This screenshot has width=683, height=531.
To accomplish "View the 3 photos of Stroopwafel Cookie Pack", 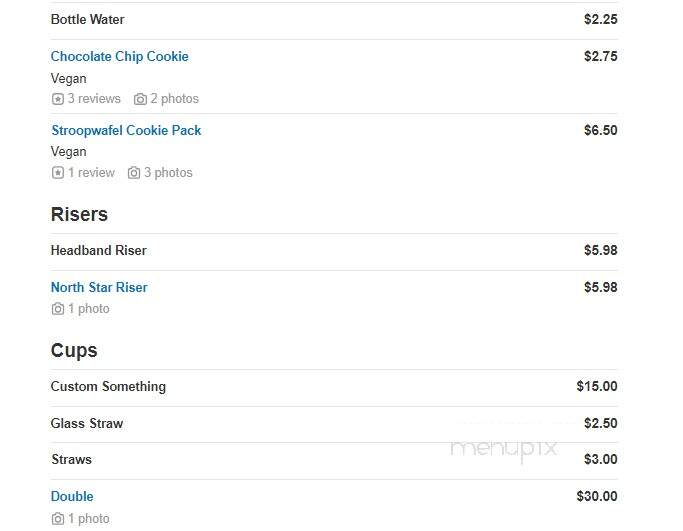I will 168,172.
